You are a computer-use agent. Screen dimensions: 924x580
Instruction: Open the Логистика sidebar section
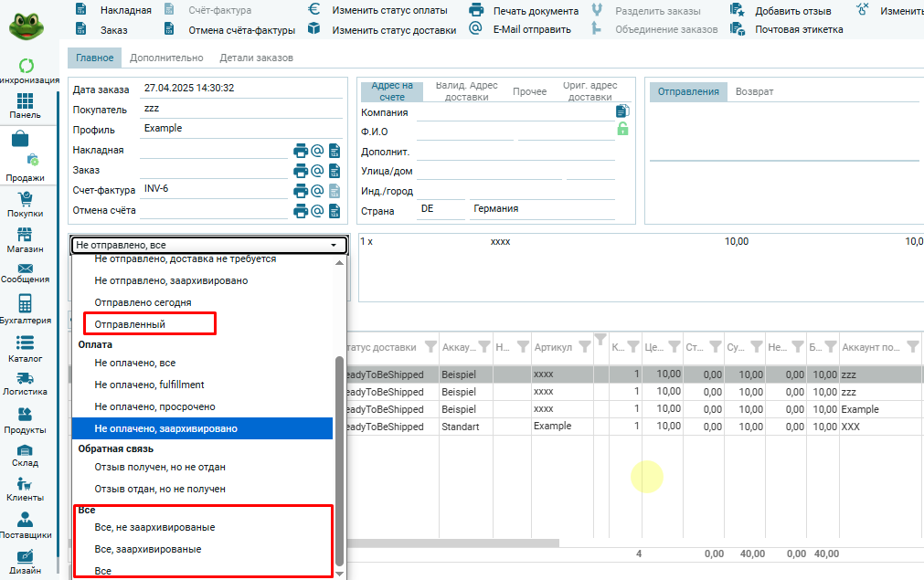point(26,383)
